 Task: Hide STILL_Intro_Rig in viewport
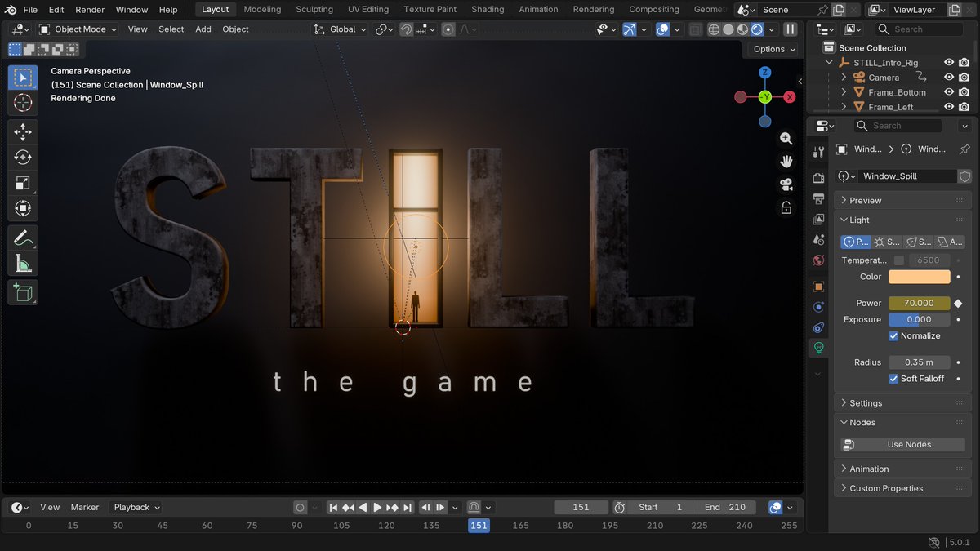(949, 63)
